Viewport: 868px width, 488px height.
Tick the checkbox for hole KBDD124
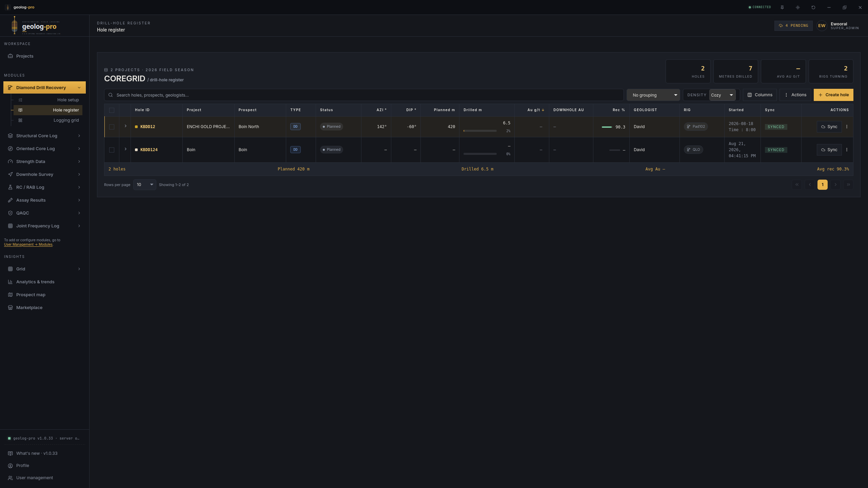point(112,150)
